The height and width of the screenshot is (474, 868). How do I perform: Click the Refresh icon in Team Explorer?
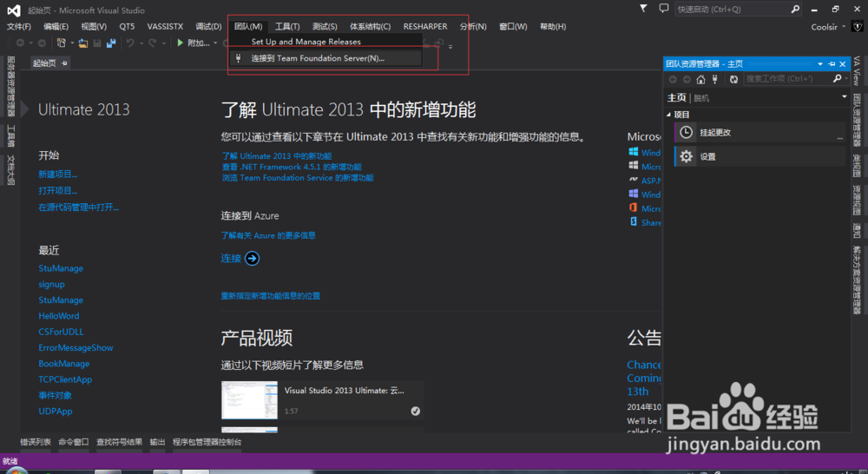pyautogui.click(x=733, y=79)
